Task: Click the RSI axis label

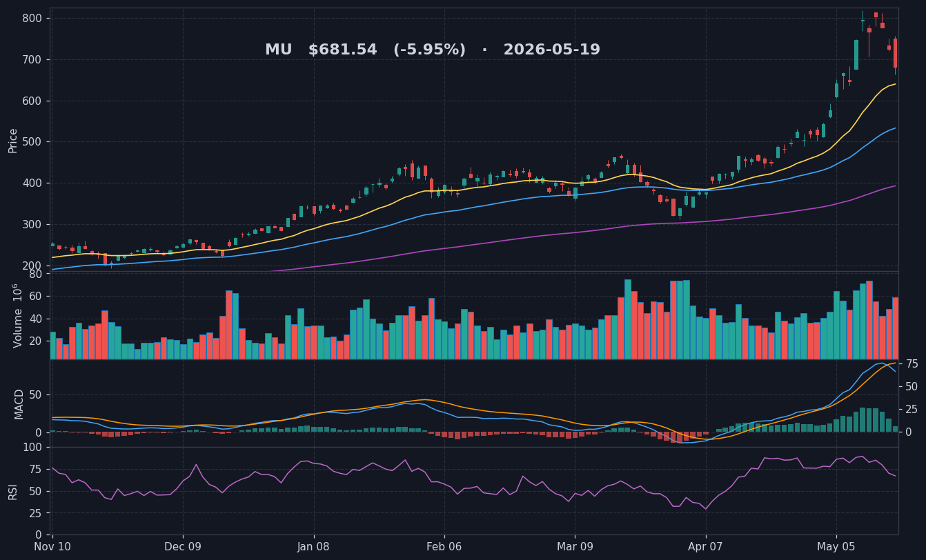Action: (x=13, y=491)
